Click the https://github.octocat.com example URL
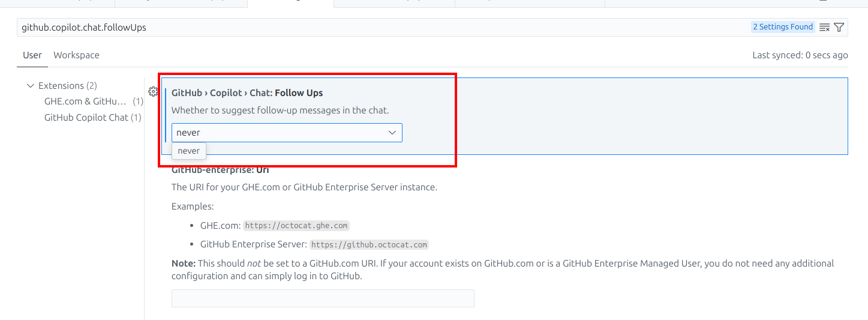 coord(369,245)
